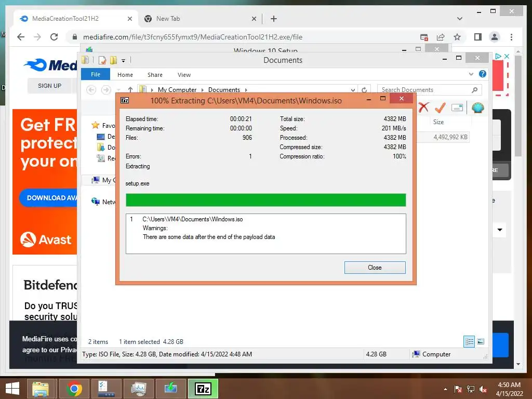Screen dimensions: 532x399
Task: Expand the ribbon with the chevron near help
Action: [471, 74]
